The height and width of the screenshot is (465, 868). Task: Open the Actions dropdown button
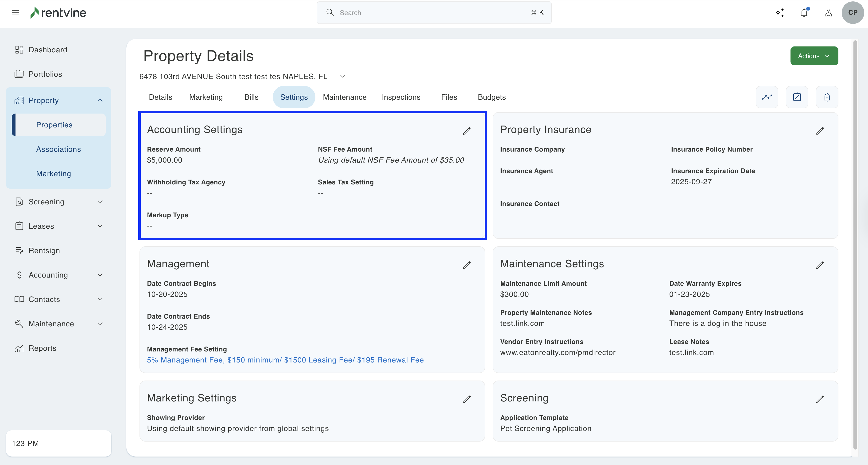point(814,56)
